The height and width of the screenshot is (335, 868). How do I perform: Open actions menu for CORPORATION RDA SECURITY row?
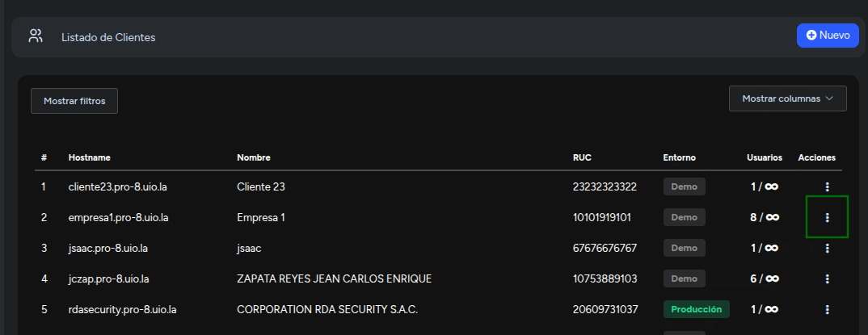click(x=827, y=309)
